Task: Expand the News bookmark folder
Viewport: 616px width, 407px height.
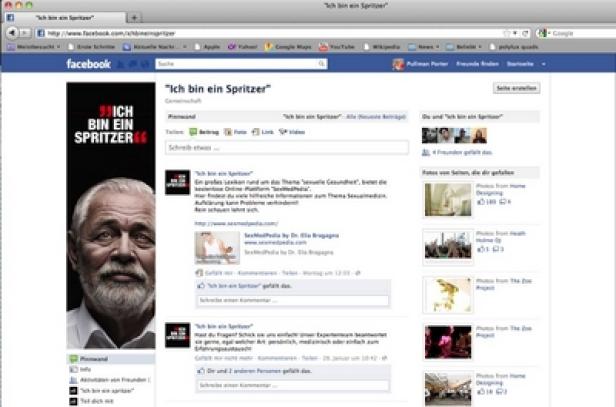Action: 424,47
